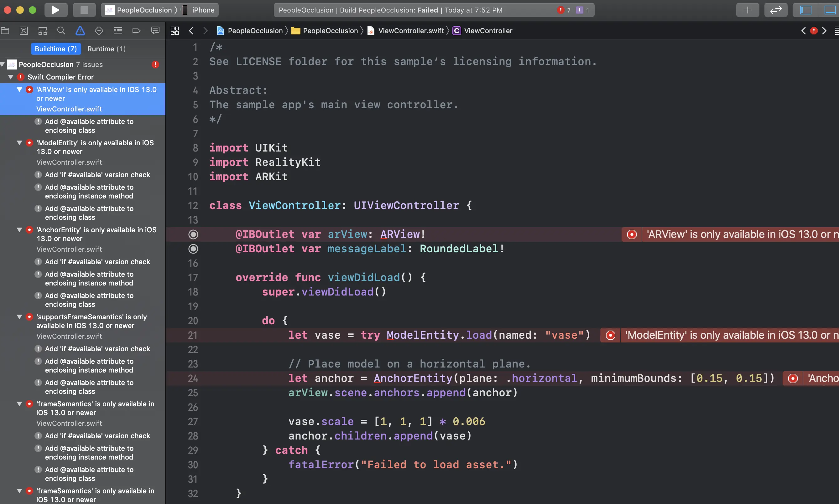The image size is (839, 504).
Task: Click 'Add if #available version check' fix-it under ModelEntity
Action: tap(97, 175)
